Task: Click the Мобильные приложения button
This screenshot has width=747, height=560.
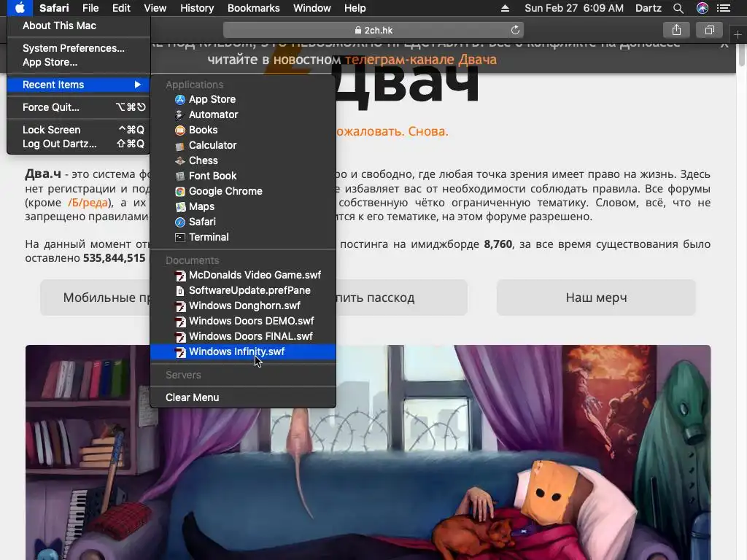Action: [96, 297]
